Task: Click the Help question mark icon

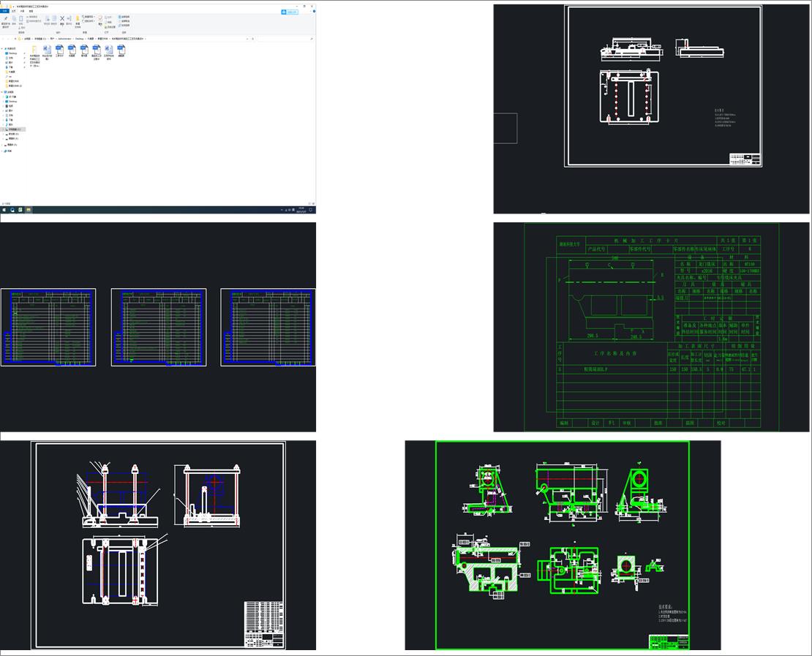Action: pyautogui.click(x=314, y=12)
